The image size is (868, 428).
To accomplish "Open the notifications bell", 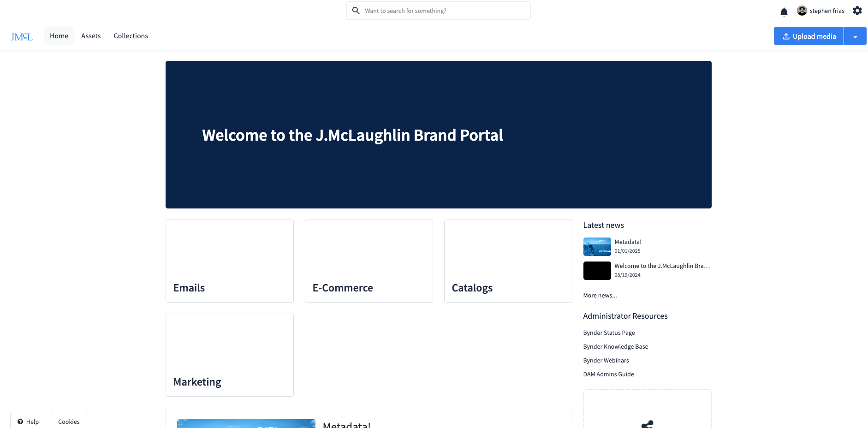I will [784, 12].
